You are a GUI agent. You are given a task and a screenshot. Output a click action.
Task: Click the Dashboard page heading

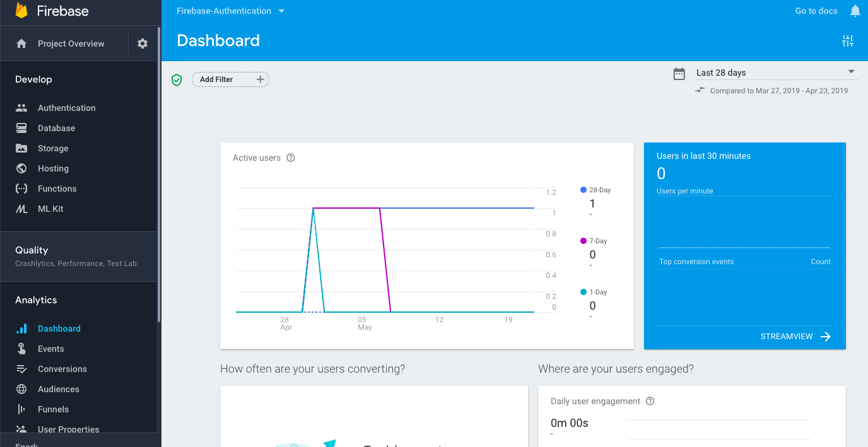[218, 40]
